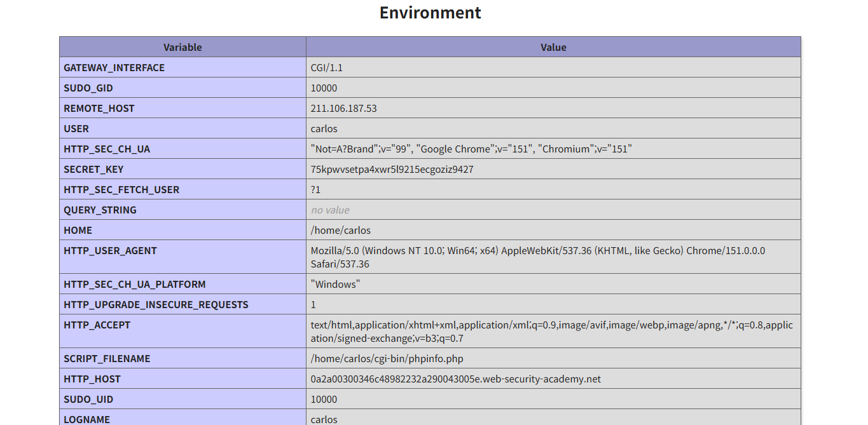Viewport: 868px width, 425px height.
Task: Click the REMOTE_HOST variable name
Action: [99, 108]
